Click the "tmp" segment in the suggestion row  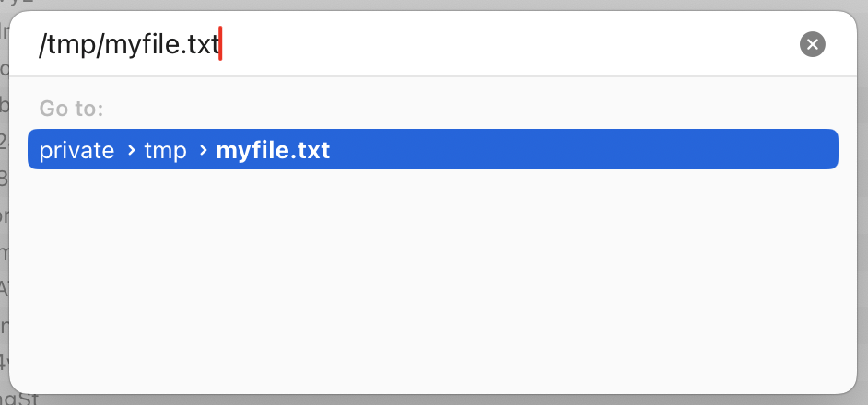tap(165, 150)
